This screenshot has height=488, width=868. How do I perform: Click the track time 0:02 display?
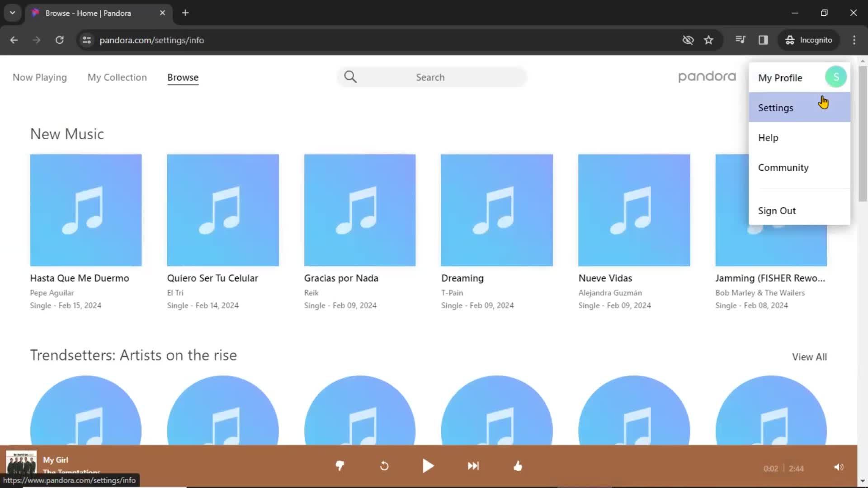[770, 469]
